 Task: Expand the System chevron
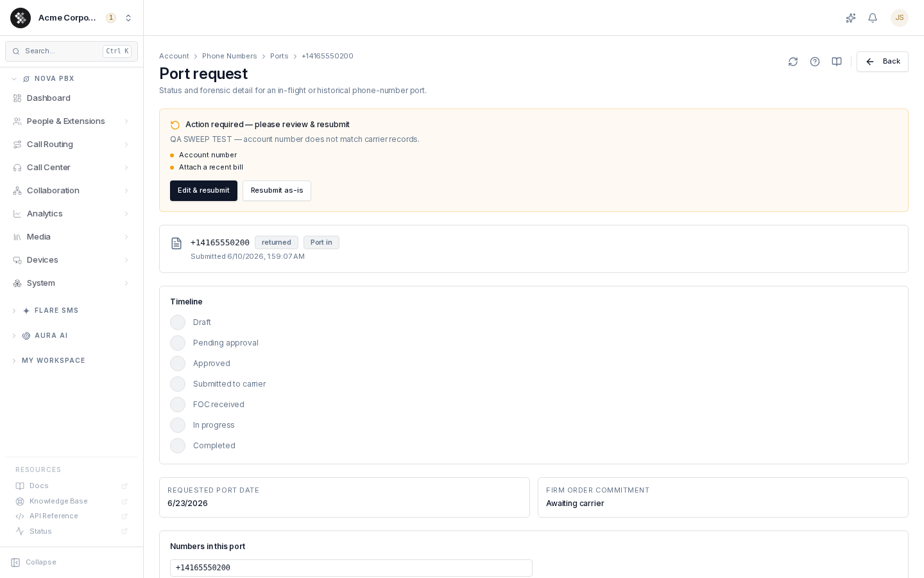(126, 283)
